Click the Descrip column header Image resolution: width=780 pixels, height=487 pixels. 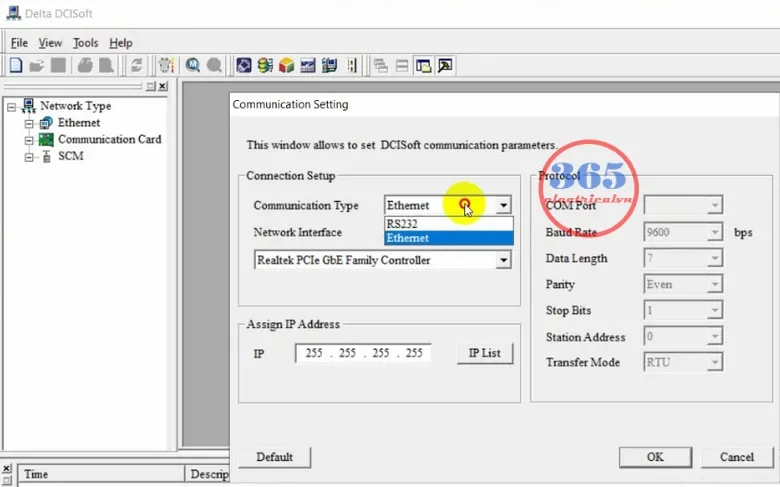207,474
